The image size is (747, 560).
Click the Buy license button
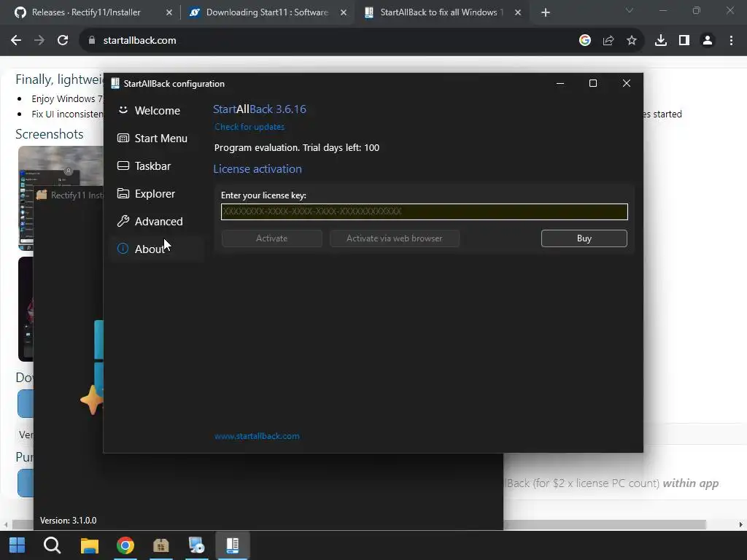584,238
